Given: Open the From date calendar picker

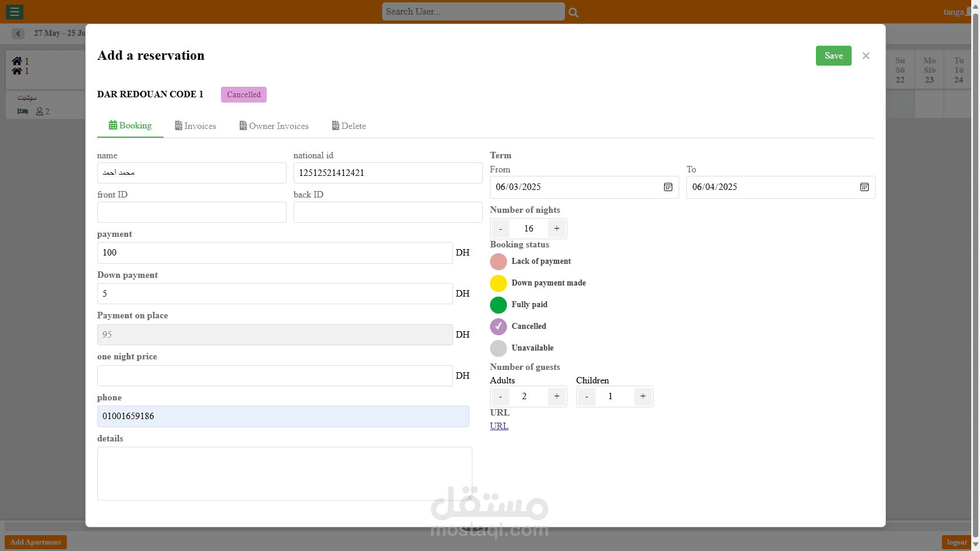Looking at the screenshot, I should [x=668, y=187].
